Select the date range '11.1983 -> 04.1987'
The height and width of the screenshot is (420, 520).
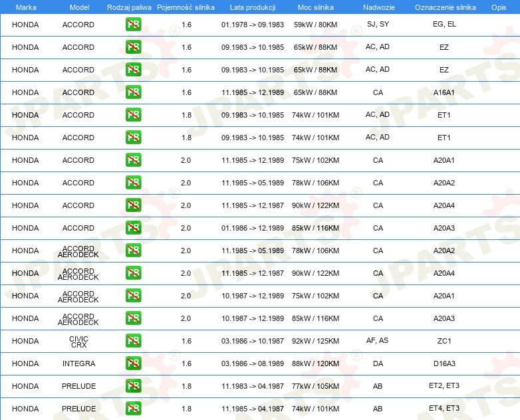coord(253,386)
